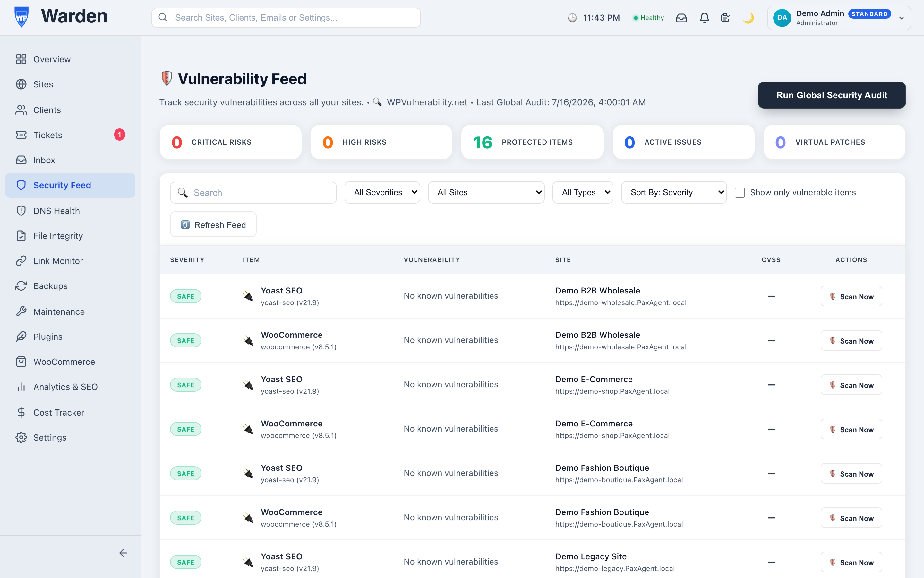The image size is (924, 578).
Task: Click the Tickets red badge showing 1
Action: (119, 135)
